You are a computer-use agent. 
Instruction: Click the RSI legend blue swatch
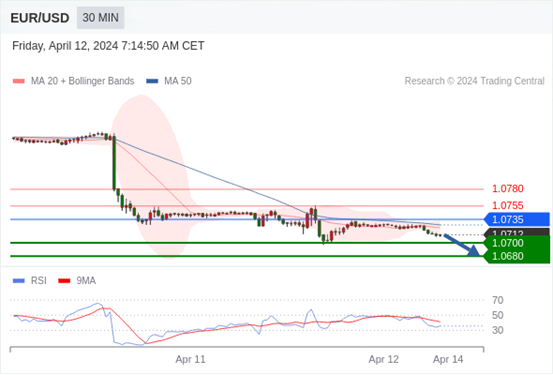tap(19, 281)
